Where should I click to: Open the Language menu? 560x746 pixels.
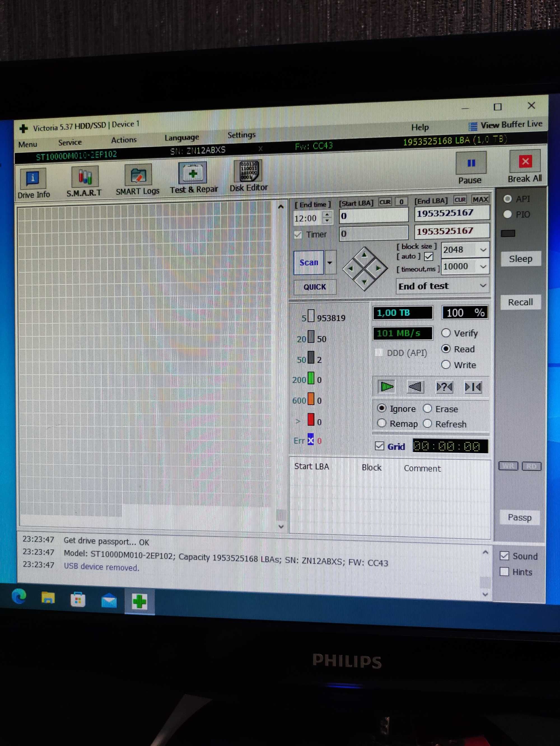click(182, 137)
